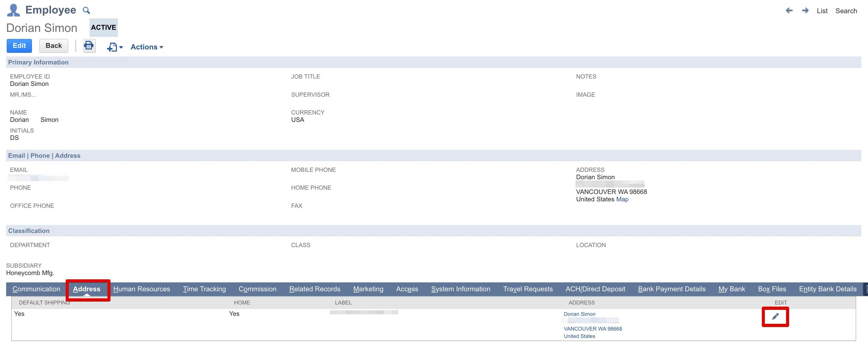Screen dimensions: 868x345
Task: Open the Search link at top right
Action: click(x=846, y=11)
